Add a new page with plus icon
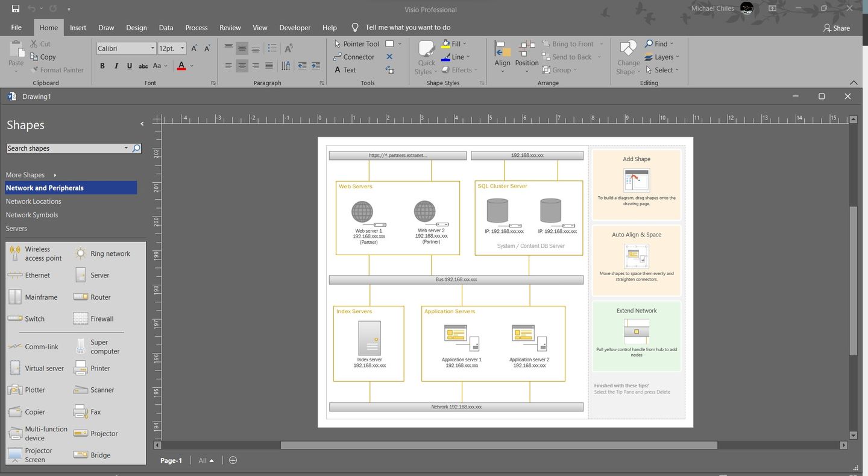 [233, 460]
